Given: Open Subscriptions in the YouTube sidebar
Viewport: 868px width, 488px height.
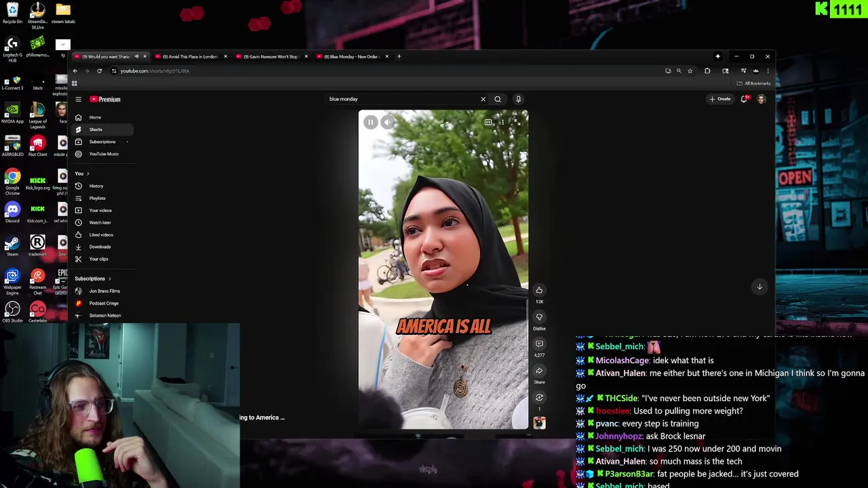Looking at the screenshot, I should (104, 142).
